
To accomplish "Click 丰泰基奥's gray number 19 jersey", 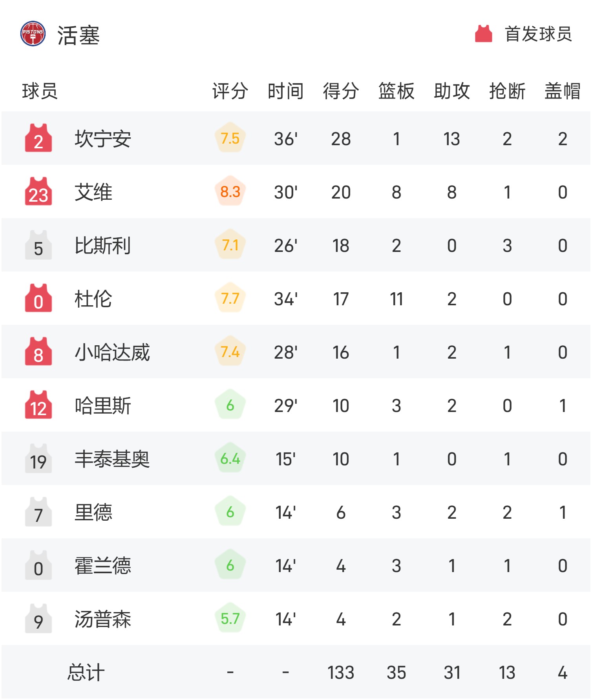I will [x=38, y=458].
